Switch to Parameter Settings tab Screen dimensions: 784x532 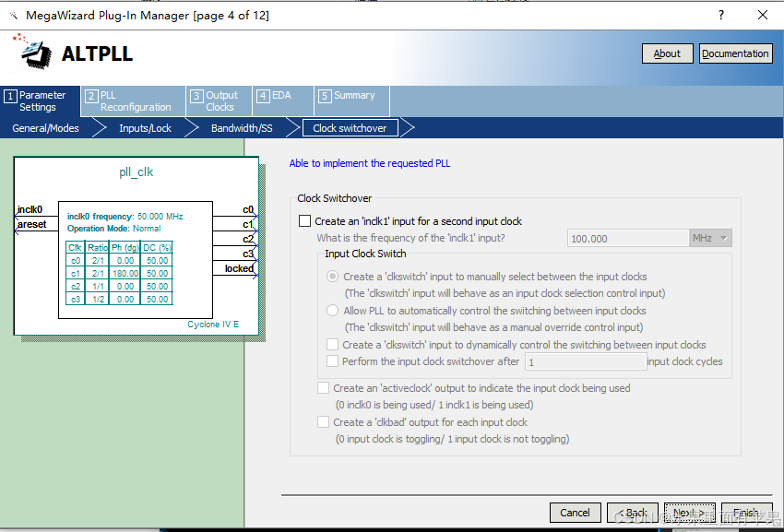pos(40,101)
